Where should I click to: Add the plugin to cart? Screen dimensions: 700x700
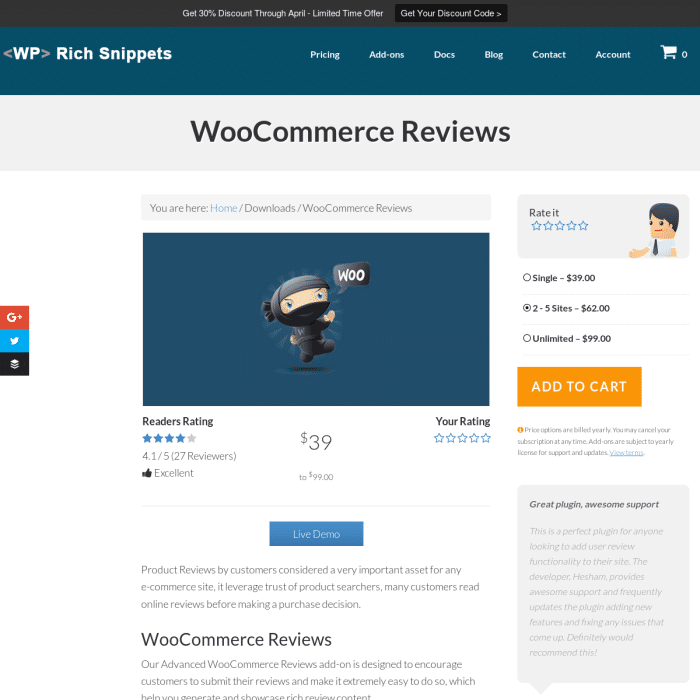click(x=579, y=387)
